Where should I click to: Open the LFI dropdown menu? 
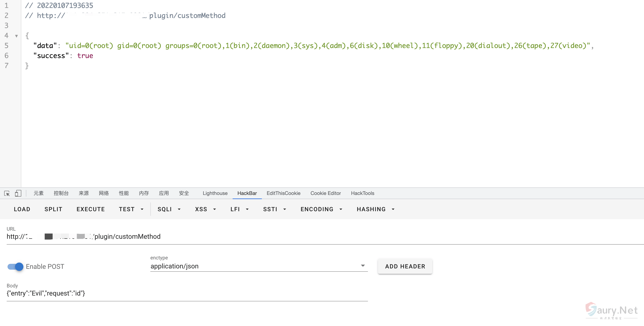coord(239,209)
